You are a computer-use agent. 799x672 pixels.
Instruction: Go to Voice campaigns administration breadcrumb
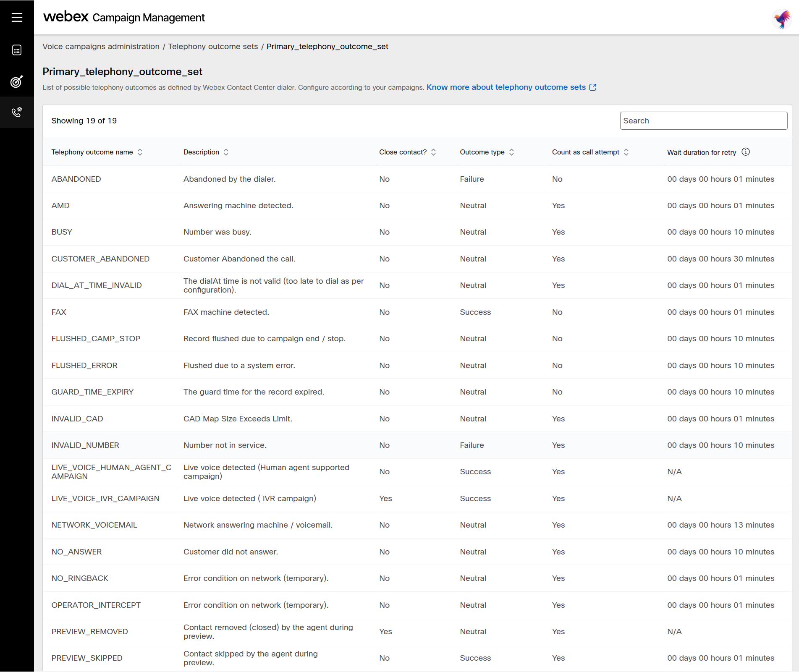[x=101, y=47]
